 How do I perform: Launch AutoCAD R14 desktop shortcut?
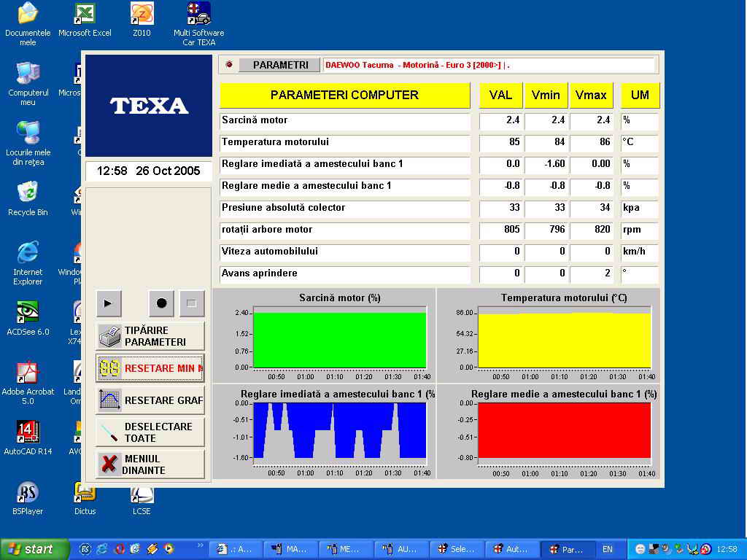[28, 438]
